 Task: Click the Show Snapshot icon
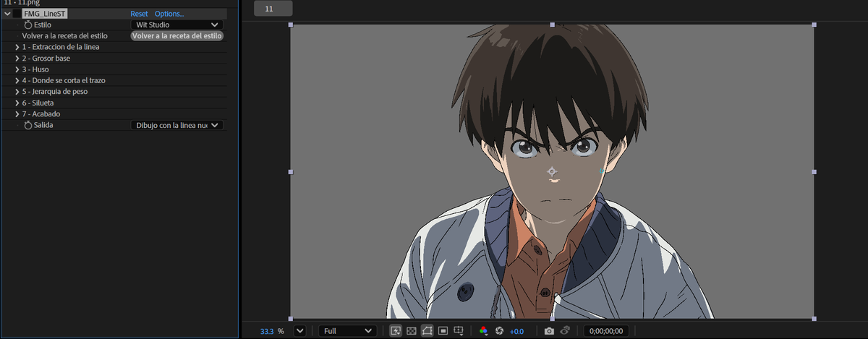tap(565, 331)
